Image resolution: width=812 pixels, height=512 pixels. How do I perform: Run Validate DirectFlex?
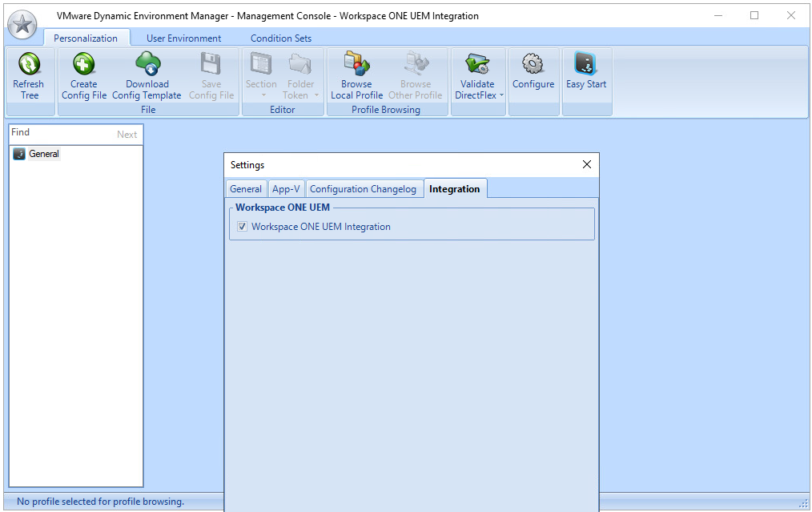click(477, 77)
